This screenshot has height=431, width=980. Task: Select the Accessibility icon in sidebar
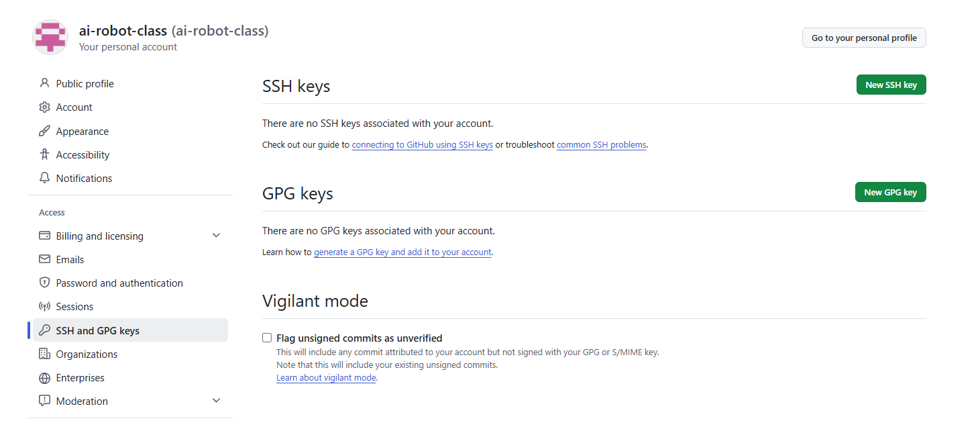[x=44, y=154]
